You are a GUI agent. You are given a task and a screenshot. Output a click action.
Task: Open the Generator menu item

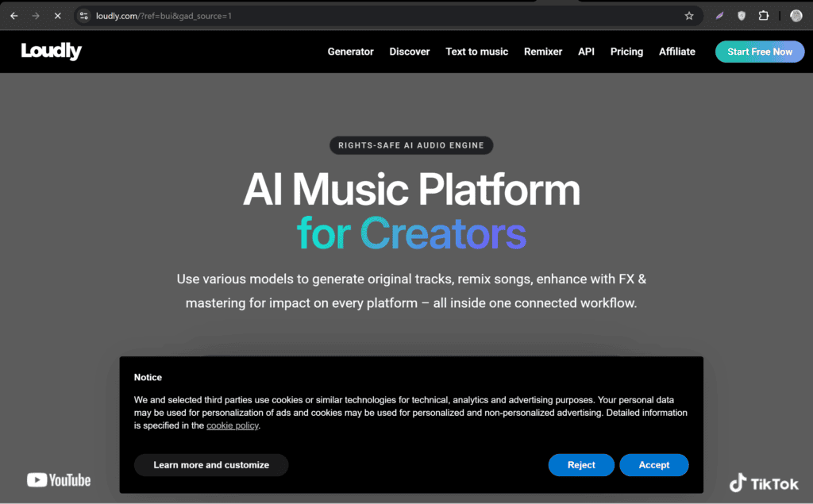(350, 52)
